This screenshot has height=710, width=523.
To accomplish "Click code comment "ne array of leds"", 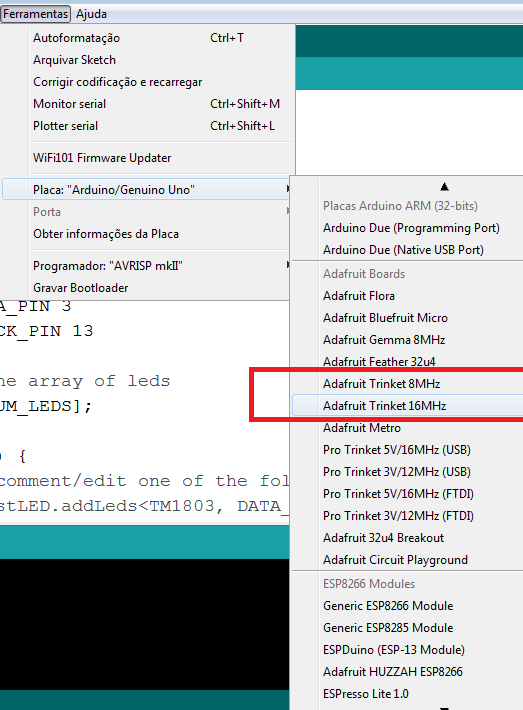I will pyautogui.click(x=85, y=381).
